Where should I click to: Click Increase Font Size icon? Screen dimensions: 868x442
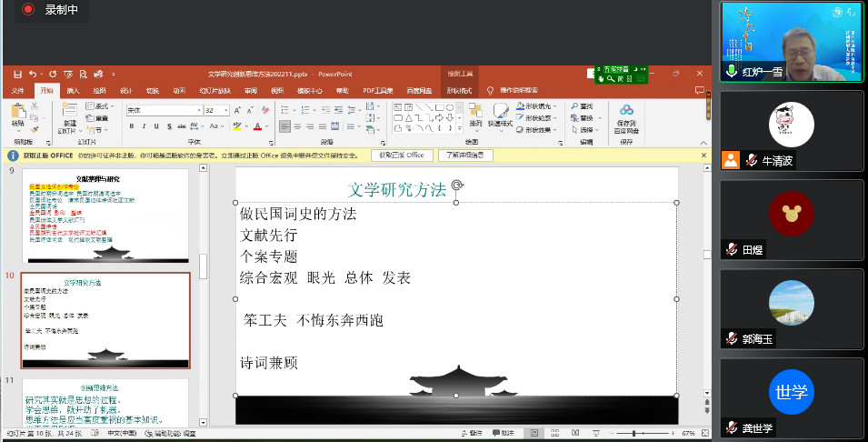[x=238, y=110]
